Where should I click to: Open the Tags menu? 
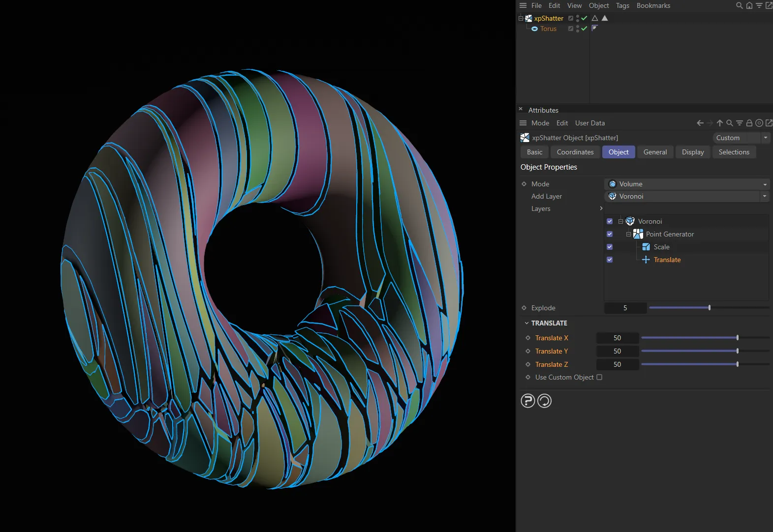pyautogui.click(x=622, y=5)
